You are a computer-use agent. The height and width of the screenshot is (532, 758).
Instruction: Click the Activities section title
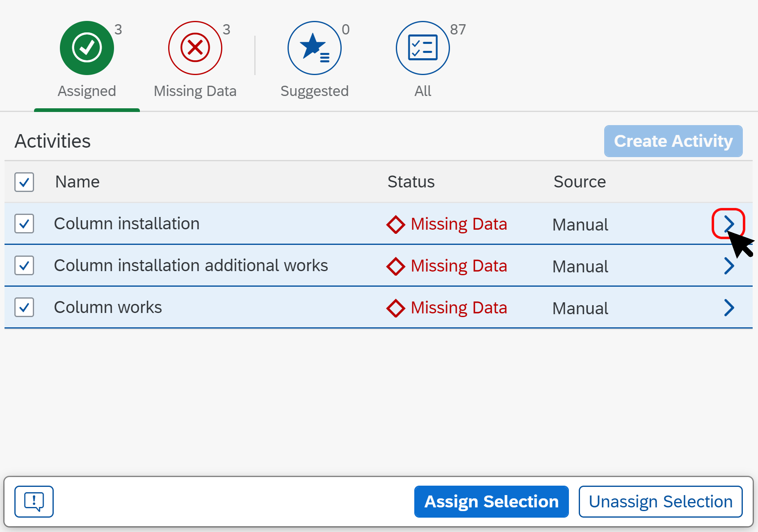[x=53, y=141]
